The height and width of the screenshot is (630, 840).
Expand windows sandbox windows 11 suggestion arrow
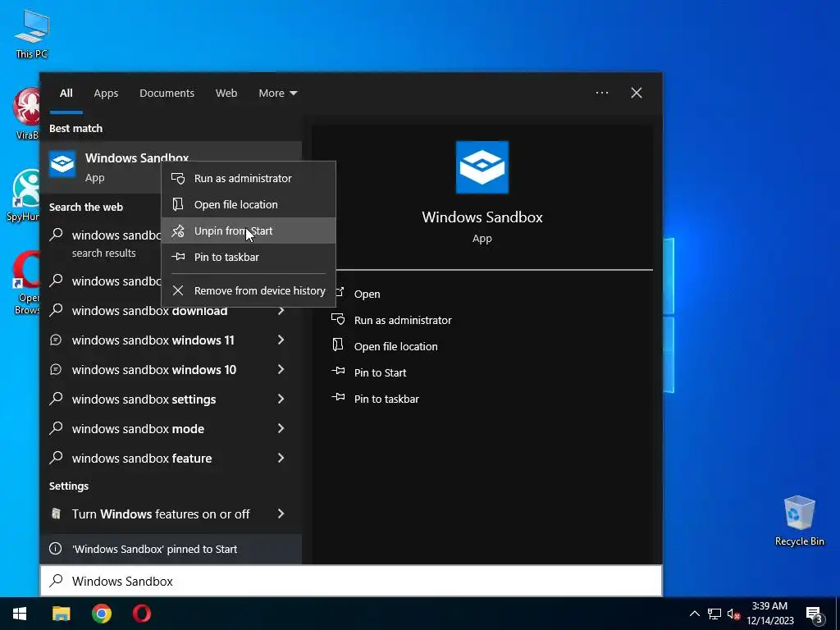click(281, 340)
